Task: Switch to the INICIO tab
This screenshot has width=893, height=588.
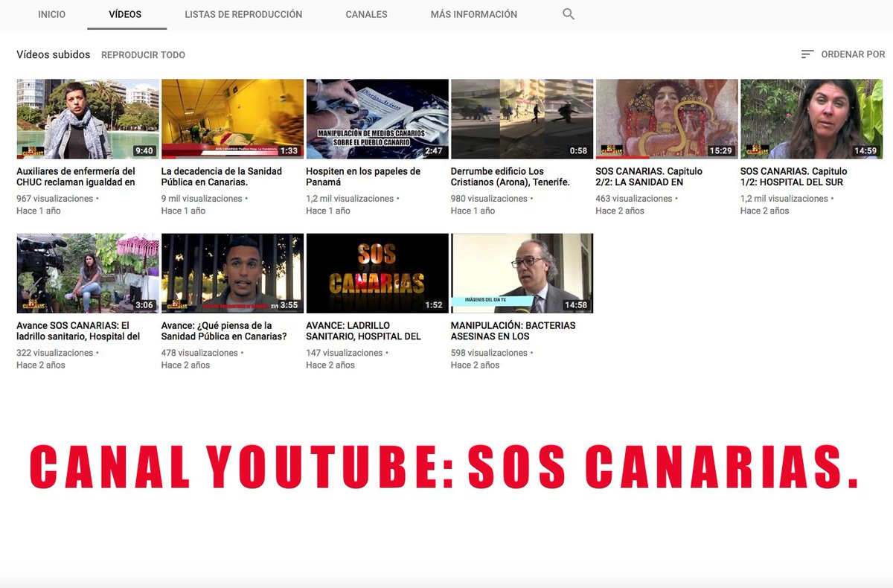Action: (x=52, y=14)
